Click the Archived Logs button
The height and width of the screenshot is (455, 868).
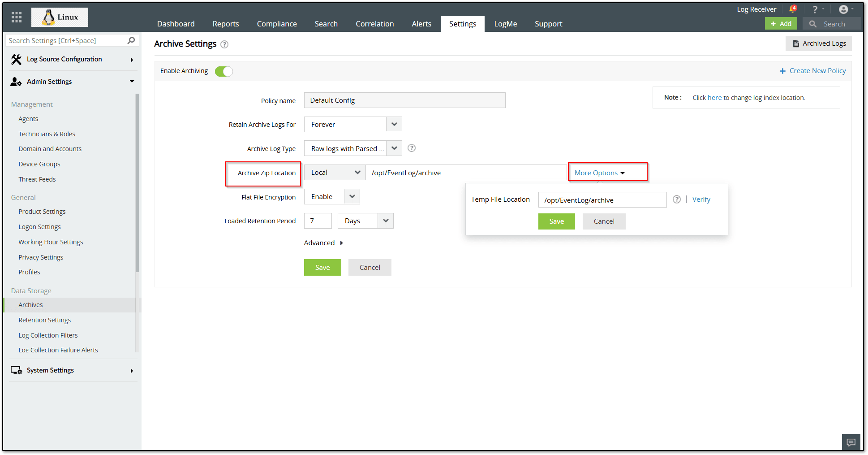click(819, 43)
